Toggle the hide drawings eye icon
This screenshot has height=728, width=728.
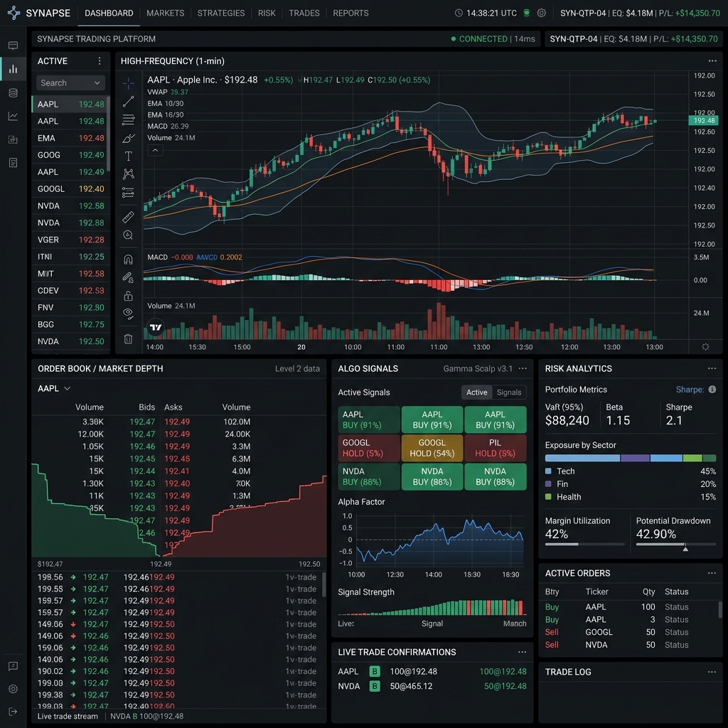(128, 314)
